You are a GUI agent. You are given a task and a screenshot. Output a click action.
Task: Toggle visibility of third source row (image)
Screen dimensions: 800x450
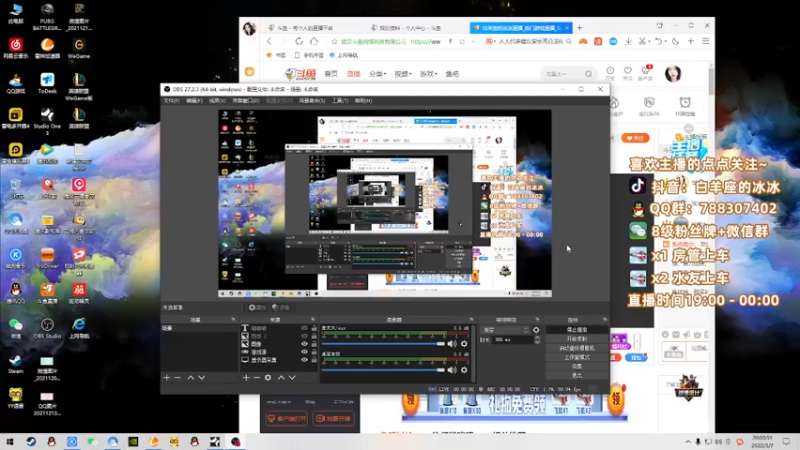(305, 344)
